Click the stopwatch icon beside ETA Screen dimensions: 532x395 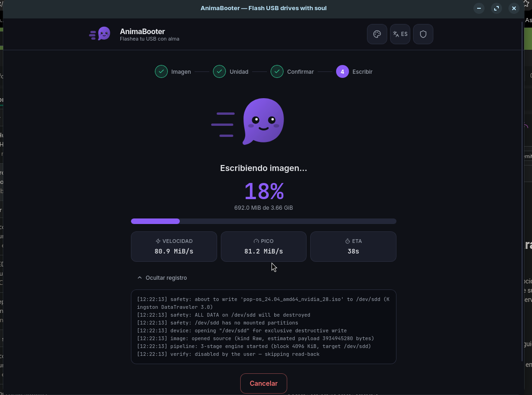click(x=348, y=241)
